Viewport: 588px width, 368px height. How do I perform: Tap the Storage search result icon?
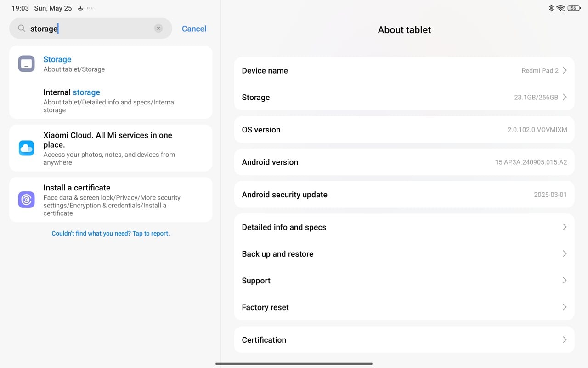click(x=26, y=64)
